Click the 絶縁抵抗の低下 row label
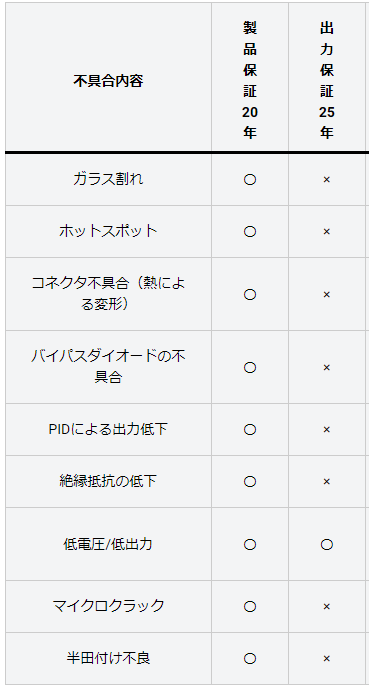The image size is (369, 688). (108, 481)
